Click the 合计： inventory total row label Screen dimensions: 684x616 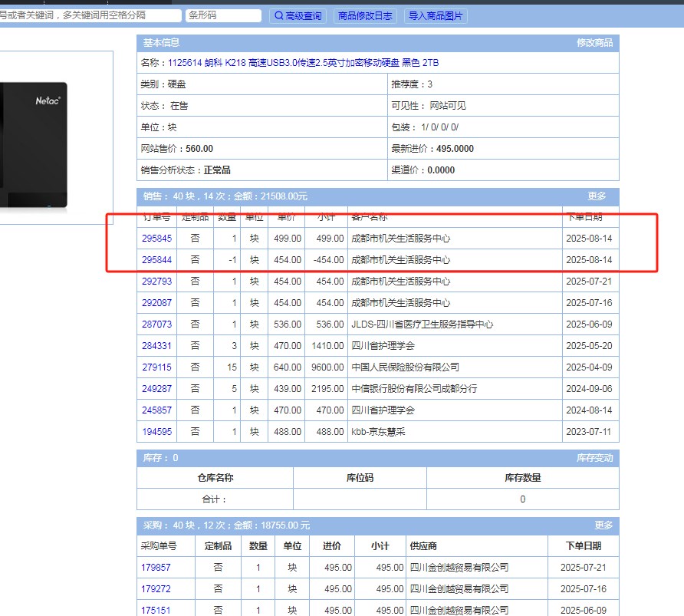(x=214, y=499)
